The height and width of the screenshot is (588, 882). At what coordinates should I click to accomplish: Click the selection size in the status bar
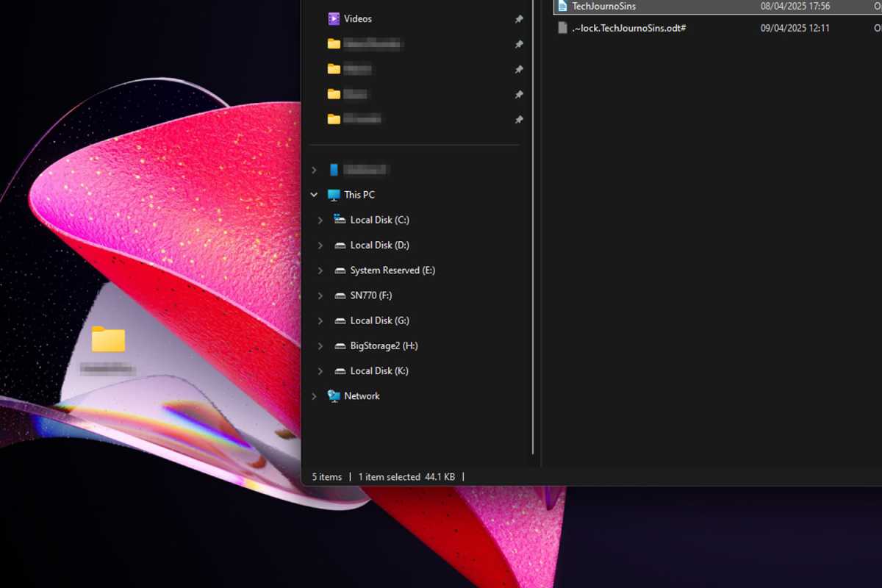click(x=440, y=476)
